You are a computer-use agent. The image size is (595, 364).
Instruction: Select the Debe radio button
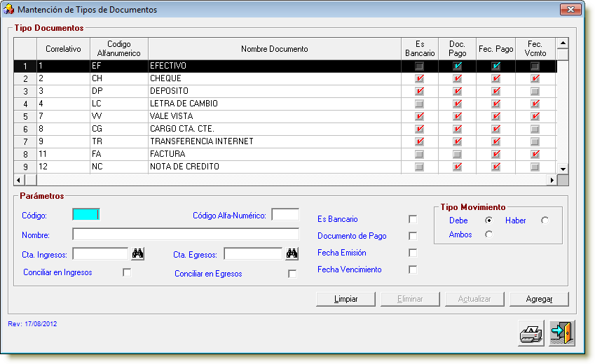click(x=488, y=220)
